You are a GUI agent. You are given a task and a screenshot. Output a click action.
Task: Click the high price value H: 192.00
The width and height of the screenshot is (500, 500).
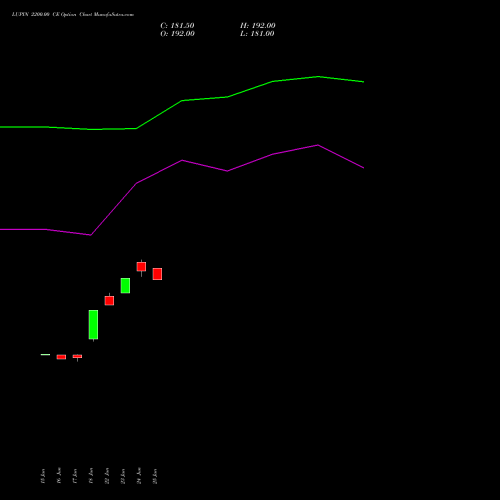click(x=257, y=26)
